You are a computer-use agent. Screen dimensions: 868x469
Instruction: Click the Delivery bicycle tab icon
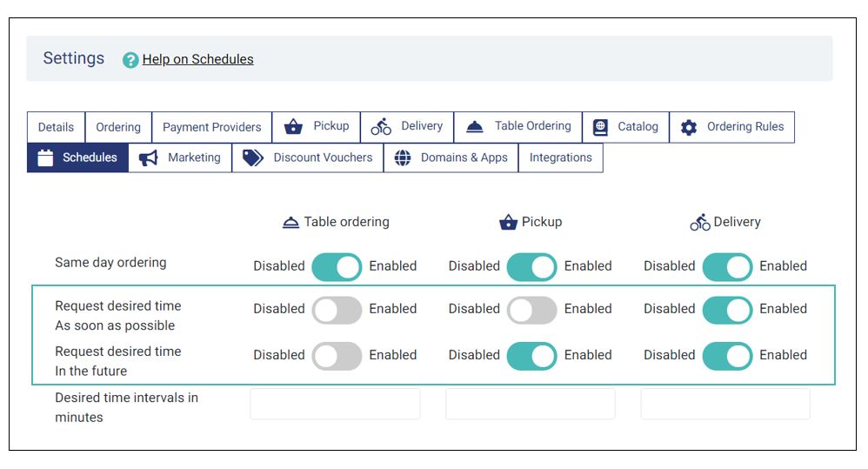381,127
